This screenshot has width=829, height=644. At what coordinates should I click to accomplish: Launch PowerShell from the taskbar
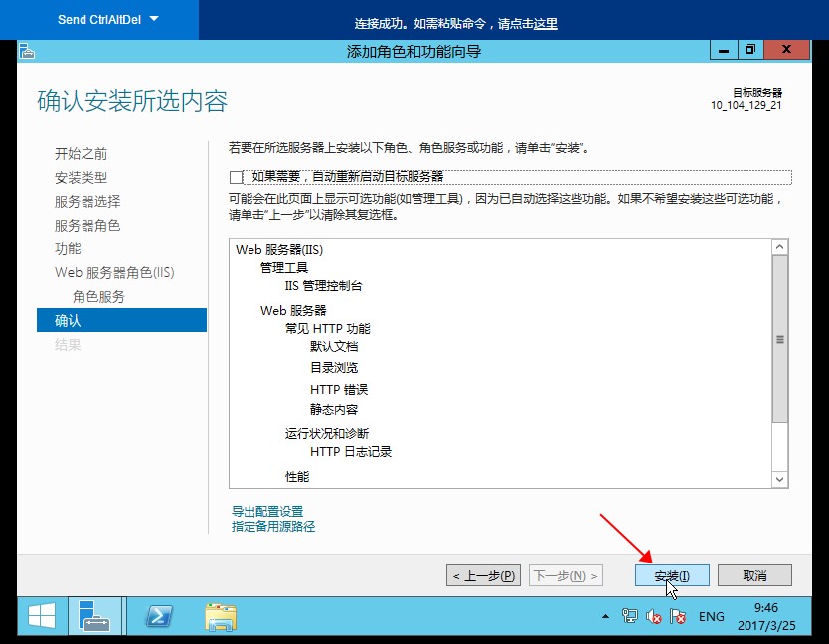(159, 616)
